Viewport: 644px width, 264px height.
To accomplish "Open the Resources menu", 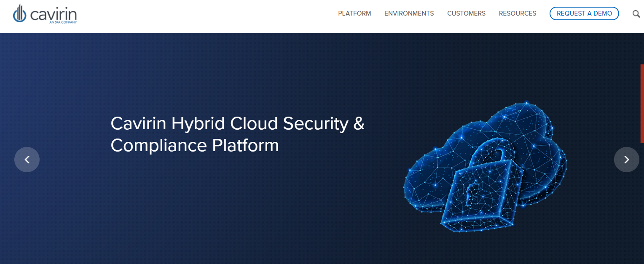I will click(x=518, y=13).
